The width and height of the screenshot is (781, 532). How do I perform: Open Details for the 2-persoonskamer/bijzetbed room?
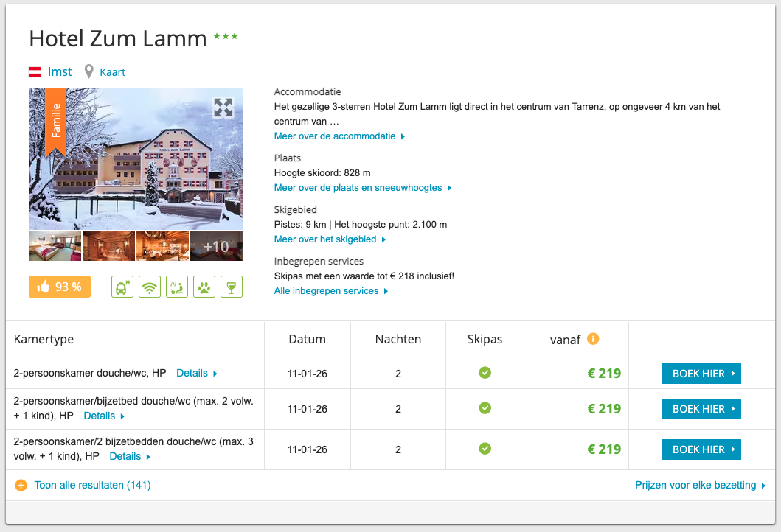tap(103, 416)
